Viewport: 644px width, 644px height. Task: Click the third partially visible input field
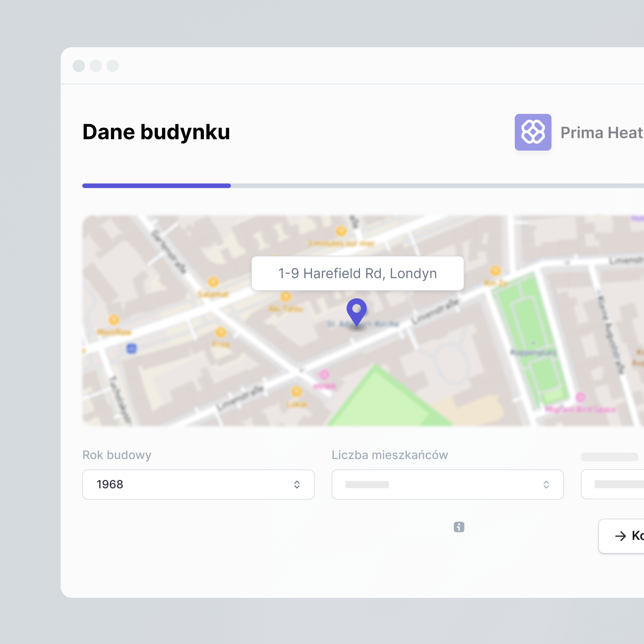pyautogui.click(x=613, y=484)
